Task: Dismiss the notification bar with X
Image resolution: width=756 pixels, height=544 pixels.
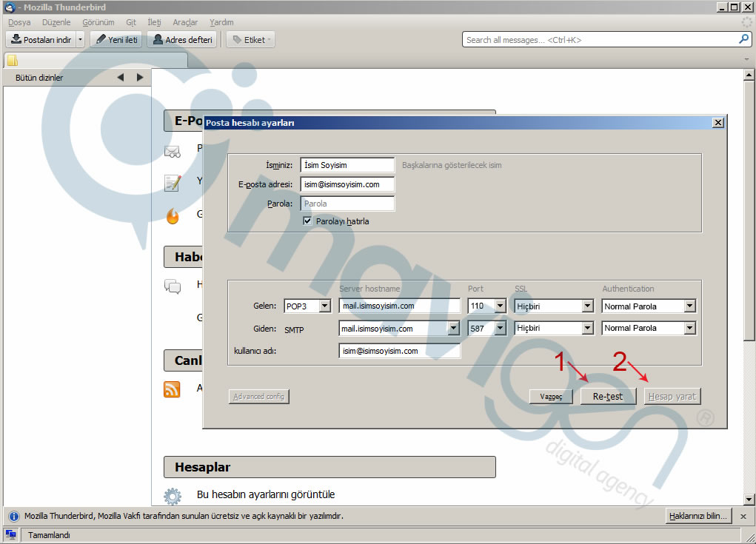Action: 743,516
